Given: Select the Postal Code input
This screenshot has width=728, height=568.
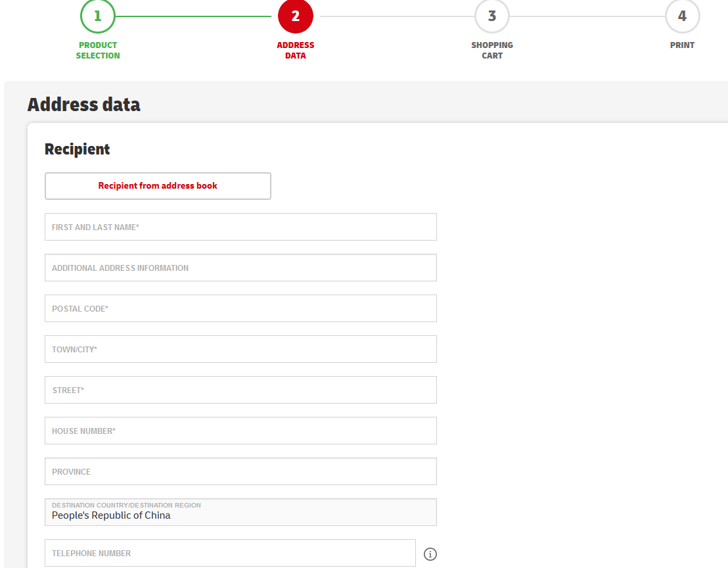Looking at the screenshot, I should click(240, 308).
